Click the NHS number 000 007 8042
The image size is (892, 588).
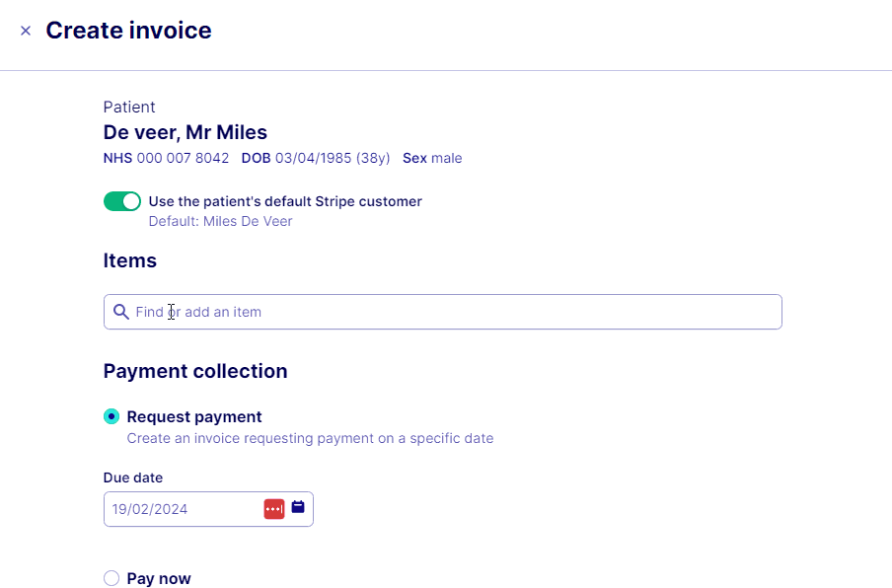pos(189,158)
